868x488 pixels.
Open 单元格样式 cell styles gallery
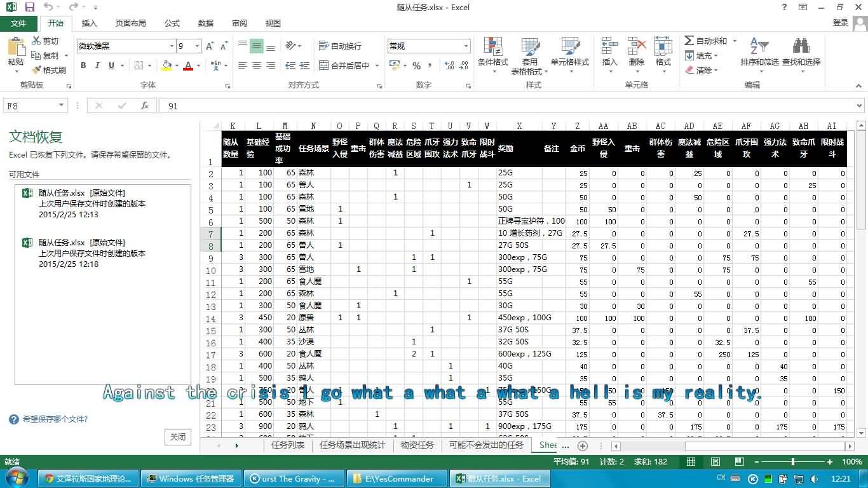coord(570,55)
